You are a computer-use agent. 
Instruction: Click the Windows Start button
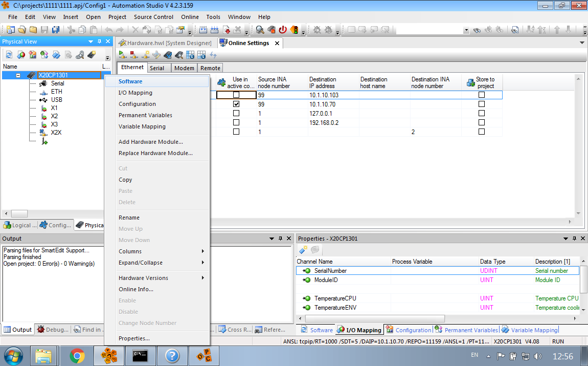[13, 356]
